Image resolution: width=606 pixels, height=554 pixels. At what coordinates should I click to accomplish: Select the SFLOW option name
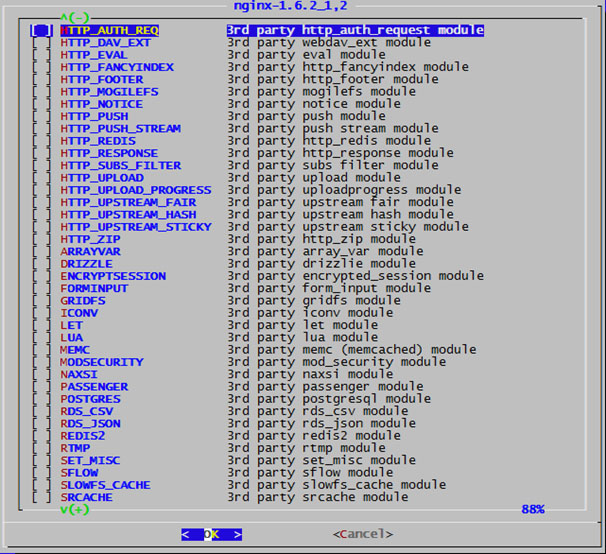pos(79,473)
